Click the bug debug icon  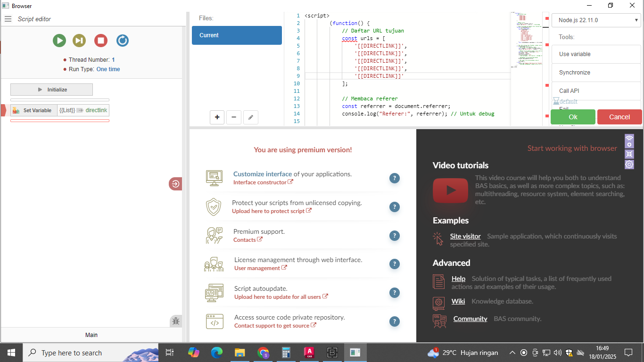[176, 321]
